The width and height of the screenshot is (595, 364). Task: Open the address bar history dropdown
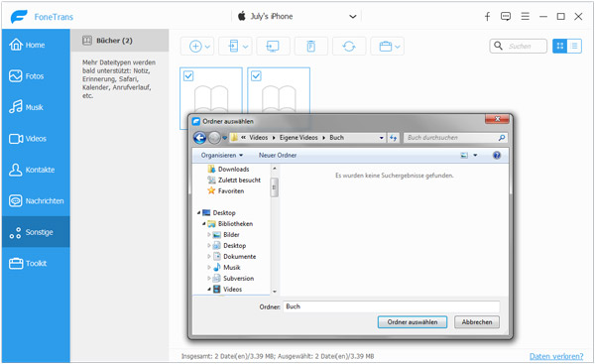pos(382,138)
